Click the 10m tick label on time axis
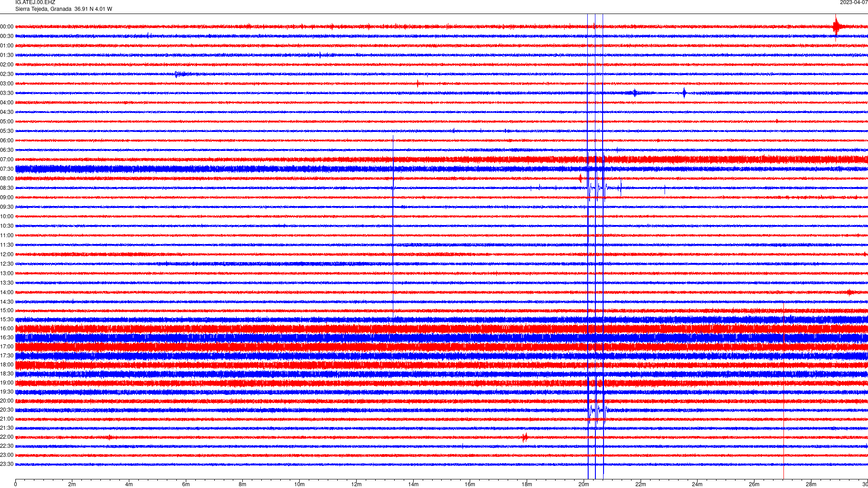Viewport: 868px width, 488px height. [299, 484]
